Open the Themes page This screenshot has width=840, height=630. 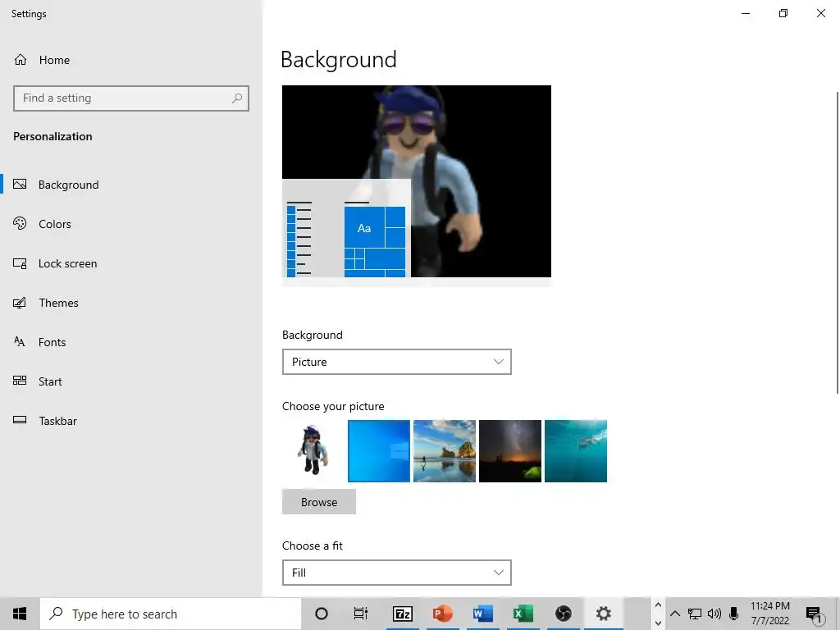(130, 303)
